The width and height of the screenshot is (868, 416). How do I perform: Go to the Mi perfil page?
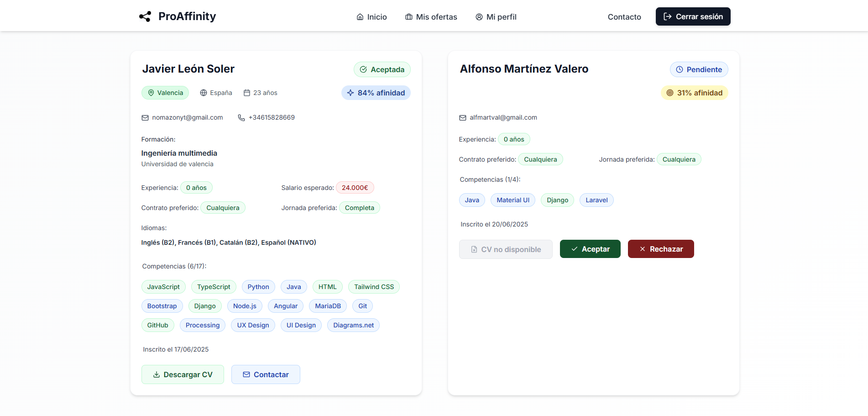click(496, 17)
